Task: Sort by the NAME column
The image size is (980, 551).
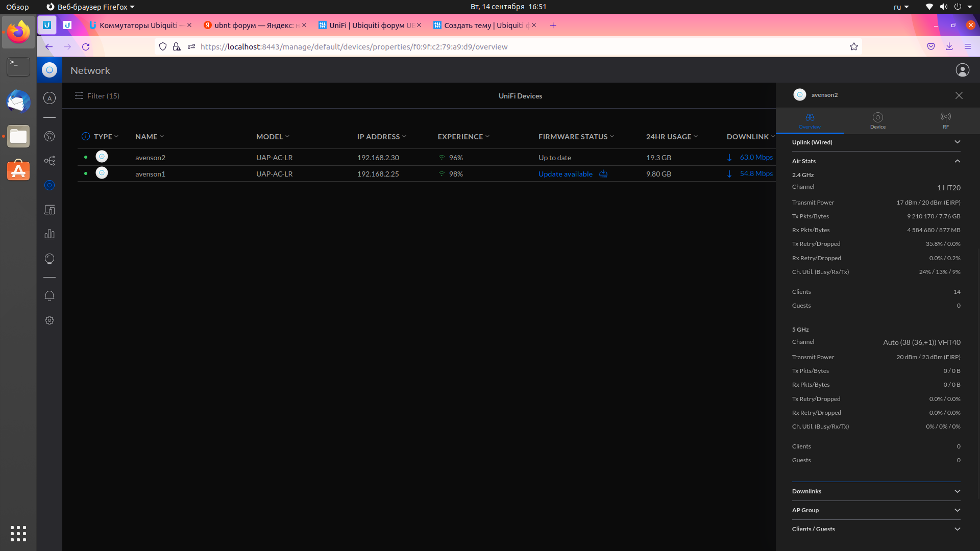Action: pyautogui.click(x=150, y=136)
